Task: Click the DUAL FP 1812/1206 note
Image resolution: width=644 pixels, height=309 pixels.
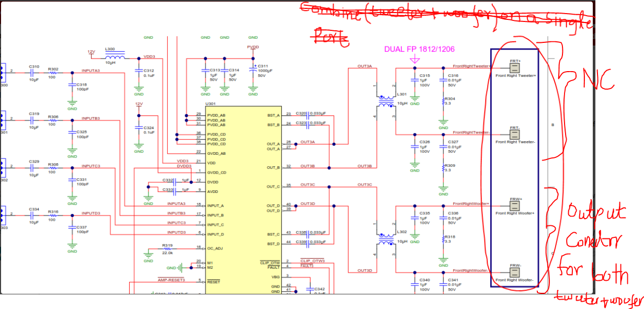Action: pos(419,49)
